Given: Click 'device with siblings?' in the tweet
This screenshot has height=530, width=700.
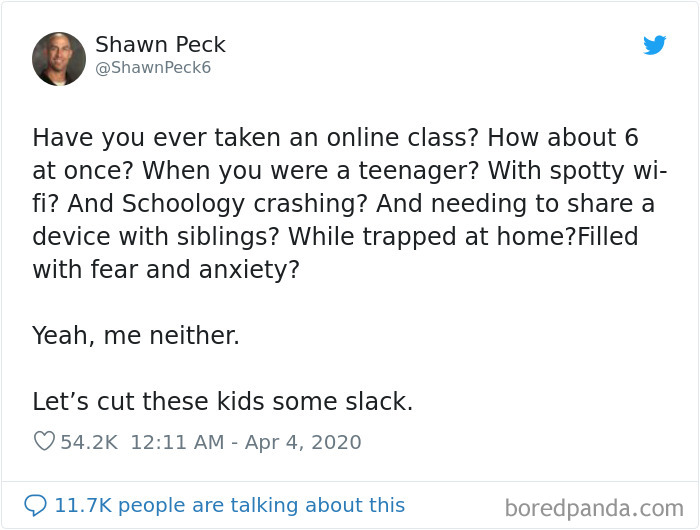Looking at the screenshot, I should (x=155, y=237).
